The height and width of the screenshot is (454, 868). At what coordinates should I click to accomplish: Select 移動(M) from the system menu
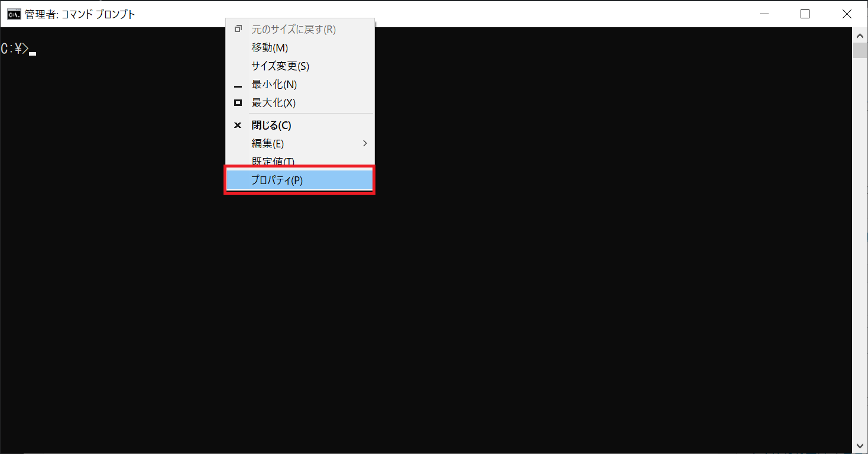click(x=300, y=47)
